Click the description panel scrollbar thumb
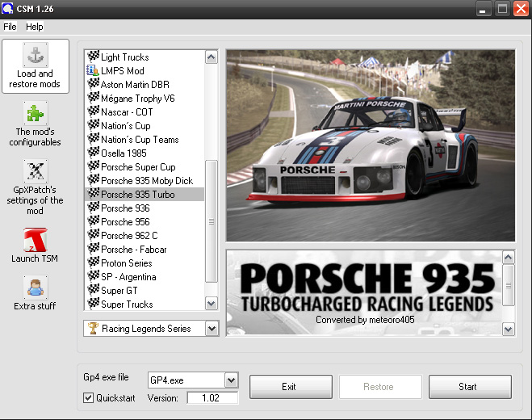Image resolution: width=532 pixels, height=420 pixels. coord(508,285)
